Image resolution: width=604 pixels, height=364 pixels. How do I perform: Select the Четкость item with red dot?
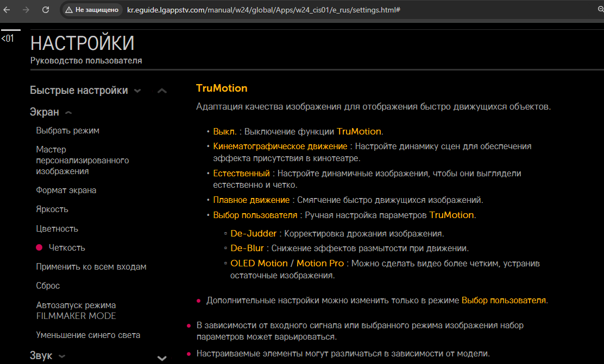click(66, 248)
